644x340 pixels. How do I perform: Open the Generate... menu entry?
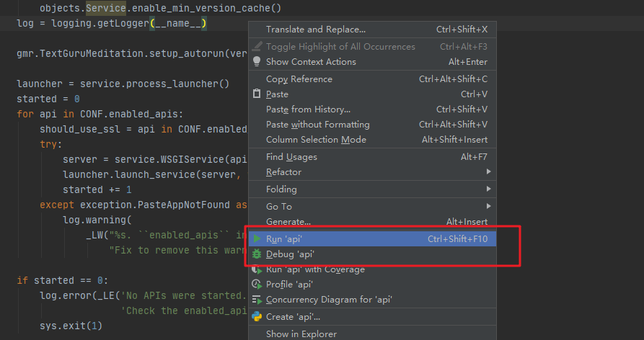tap(288, 222)
